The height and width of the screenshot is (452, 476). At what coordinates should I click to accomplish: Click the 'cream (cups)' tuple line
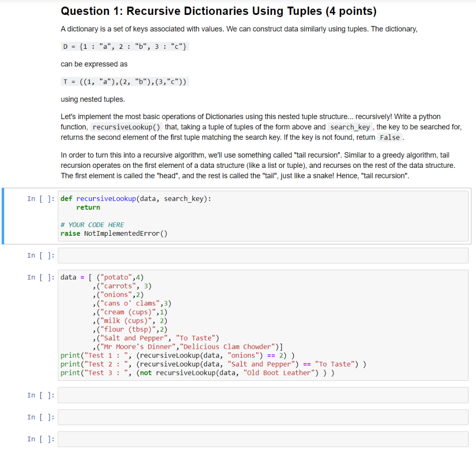tap(130, 312)
